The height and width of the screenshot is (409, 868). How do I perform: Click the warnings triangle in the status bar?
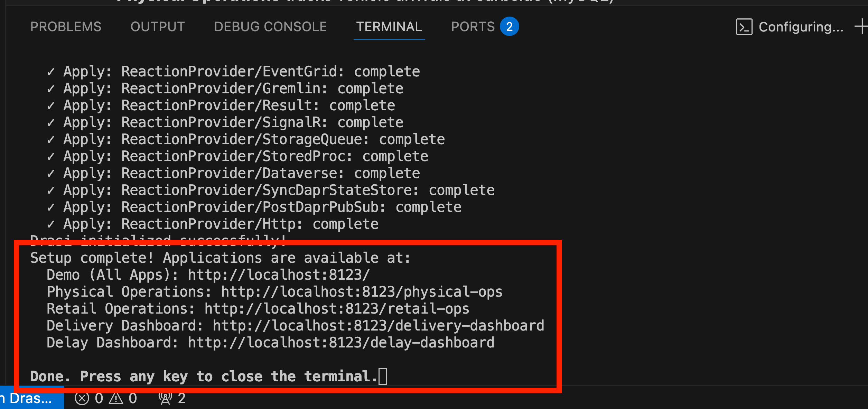[x=124, y=398]
